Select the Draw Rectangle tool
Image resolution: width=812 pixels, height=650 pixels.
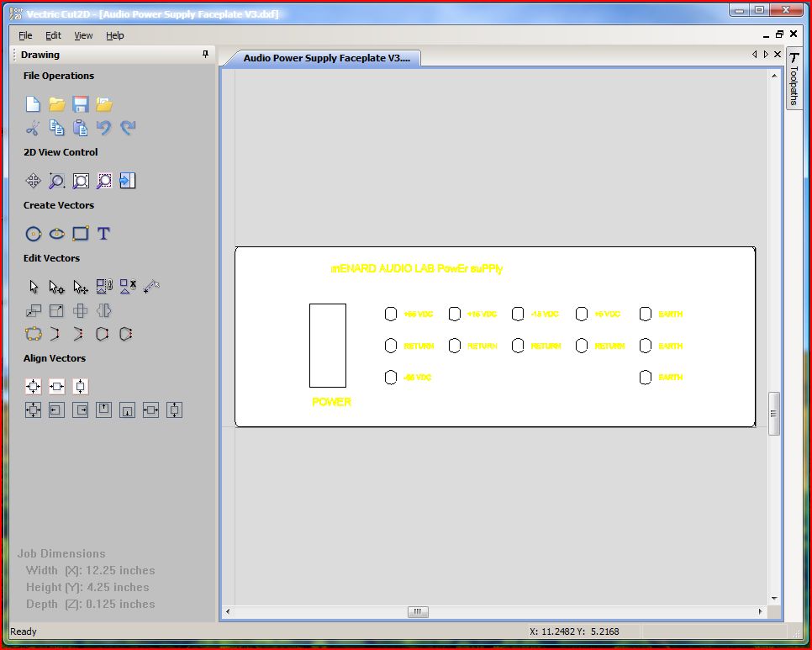(80, 234)
